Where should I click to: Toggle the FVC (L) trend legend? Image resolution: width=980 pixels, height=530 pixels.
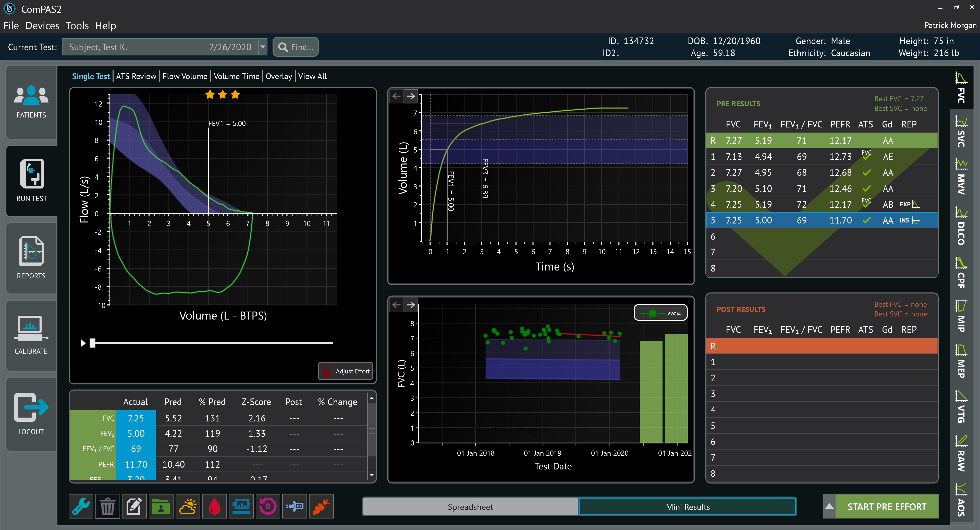point(660,313)
